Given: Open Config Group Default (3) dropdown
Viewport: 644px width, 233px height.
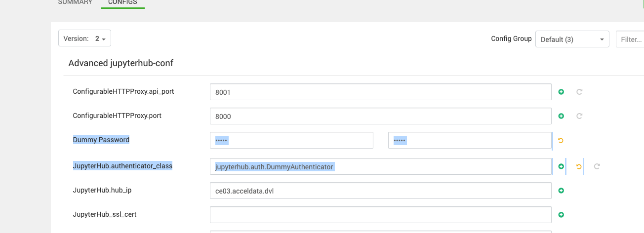Looking at the screenshot, I should (572, 39).
